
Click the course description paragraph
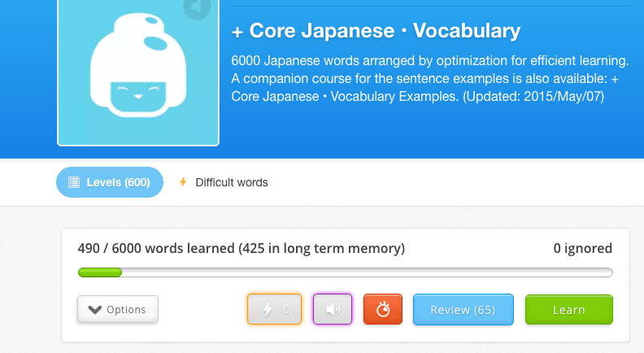[429, 79]
